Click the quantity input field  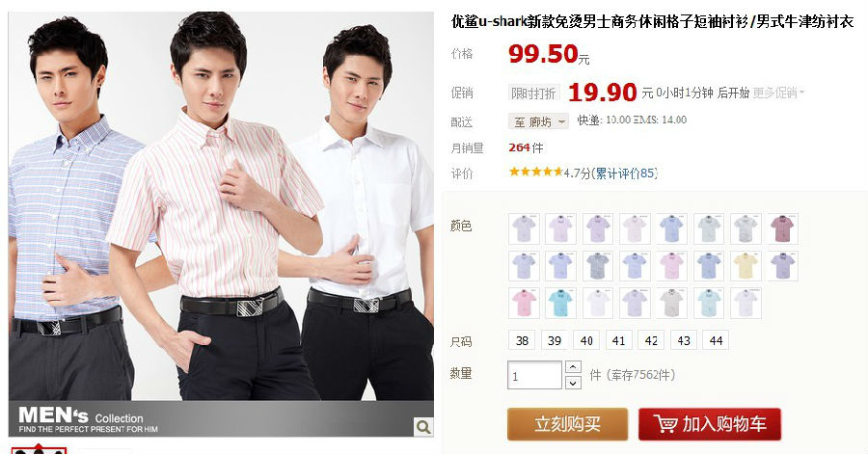coord(534,376)
